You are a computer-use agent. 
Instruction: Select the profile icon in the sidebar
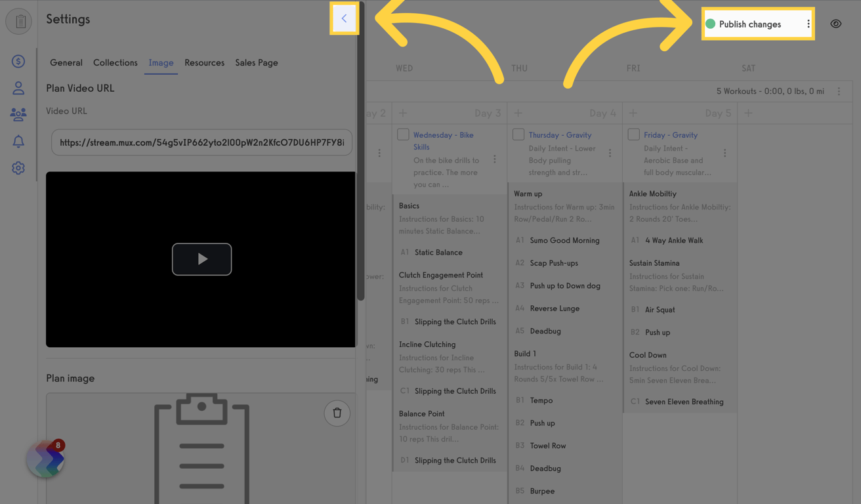[x=18, y=87]
